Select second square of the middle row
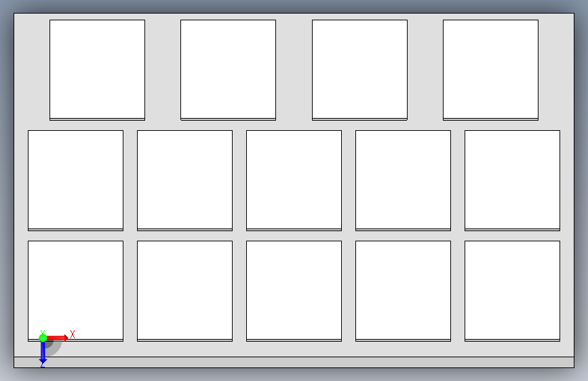 [185, 180]
